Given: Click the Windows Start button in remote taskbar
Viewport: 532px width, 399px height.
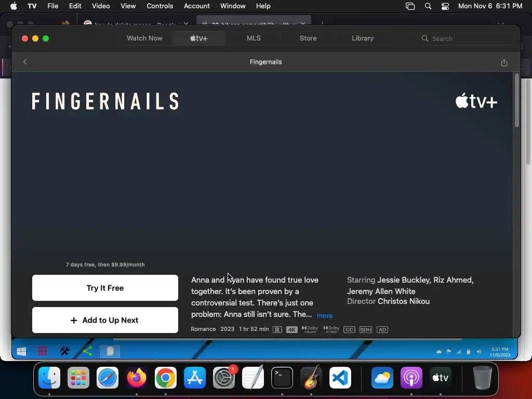Looking at the screenshot, I should [21, 352].
